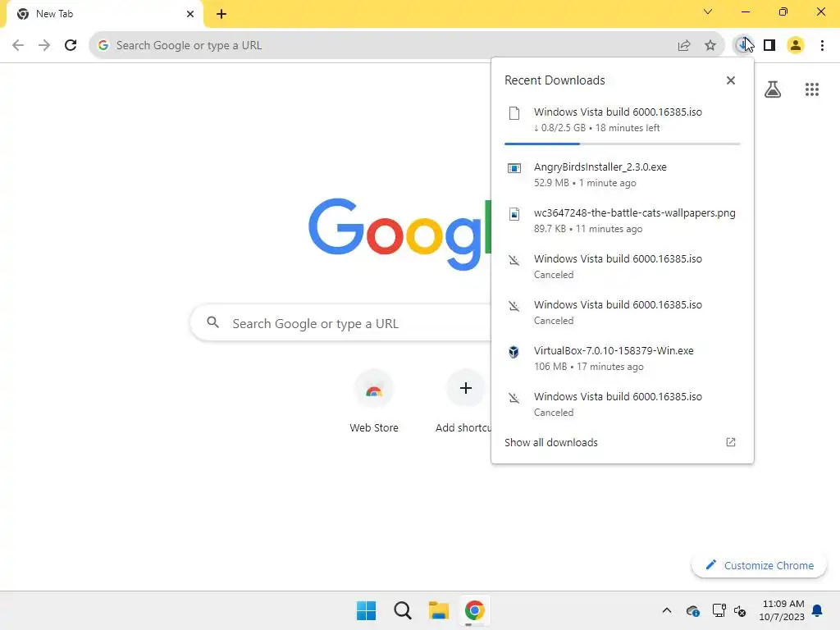Click the Chrome taskbar icon
The height and width of the screenshot is (630, 840).
[x=475, y=610]
